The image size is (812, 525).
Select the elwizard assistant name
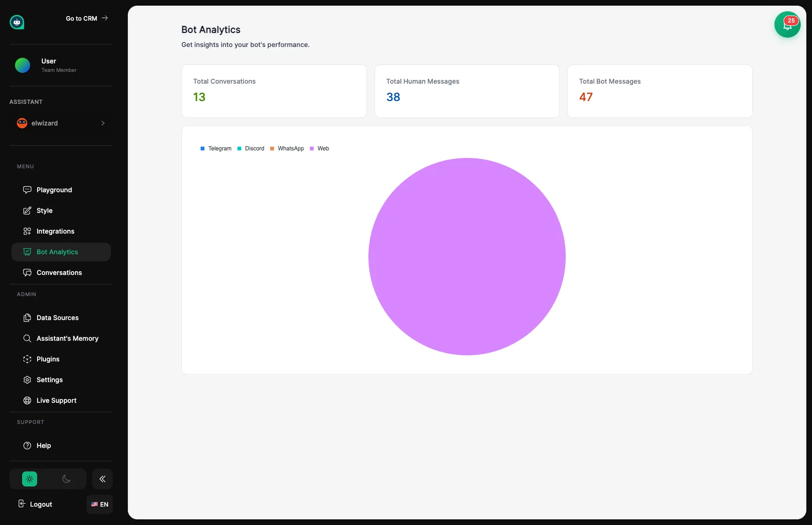click(x=45, y=123)
